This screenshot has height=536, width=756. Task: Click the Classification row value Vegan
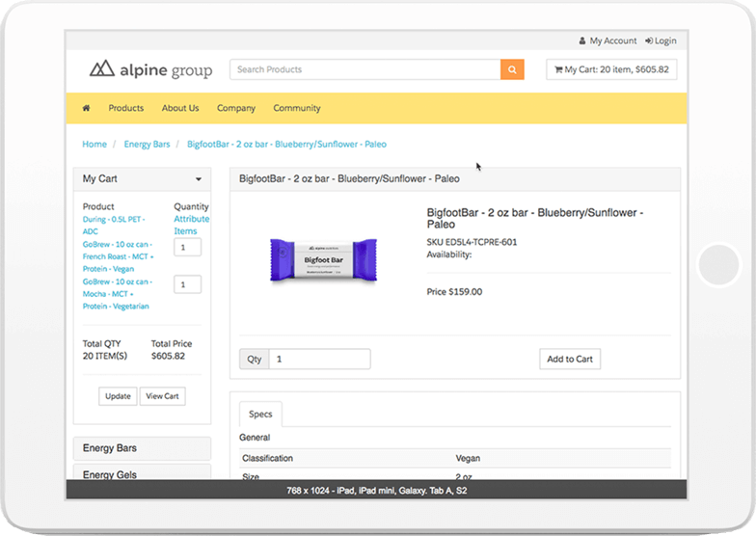pyautogui.click(x=468, y=458)
